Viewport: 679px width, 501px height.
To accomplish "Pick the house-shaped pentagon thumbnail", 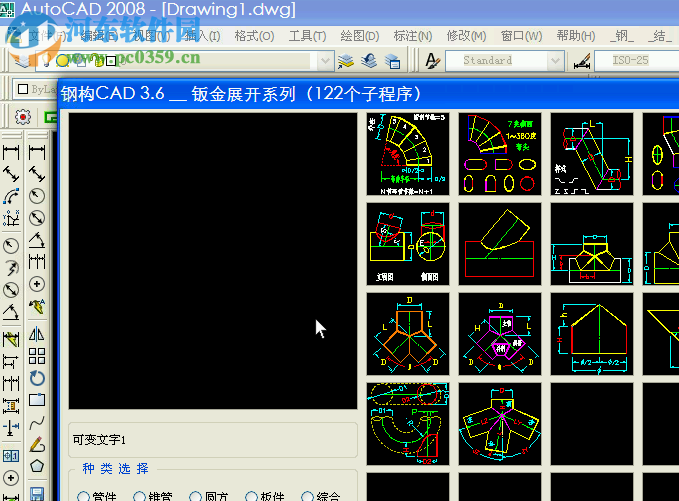I will pyautogui.click(x=592, y=334).
